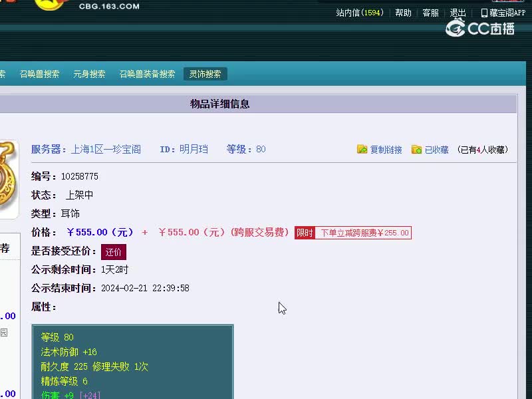
Task: Click 已有4人收藏 text
Action: click(483, 150)
